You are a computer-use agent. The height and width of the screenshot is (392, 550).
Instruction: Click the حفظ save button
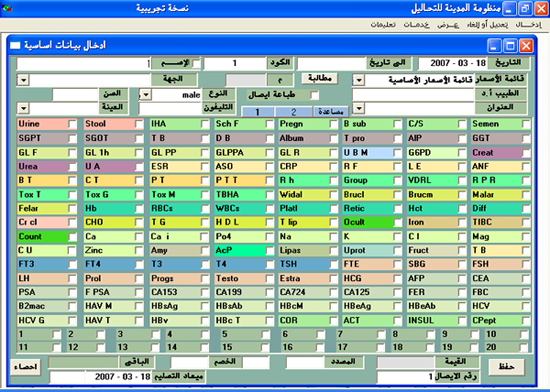click(506, 367)
